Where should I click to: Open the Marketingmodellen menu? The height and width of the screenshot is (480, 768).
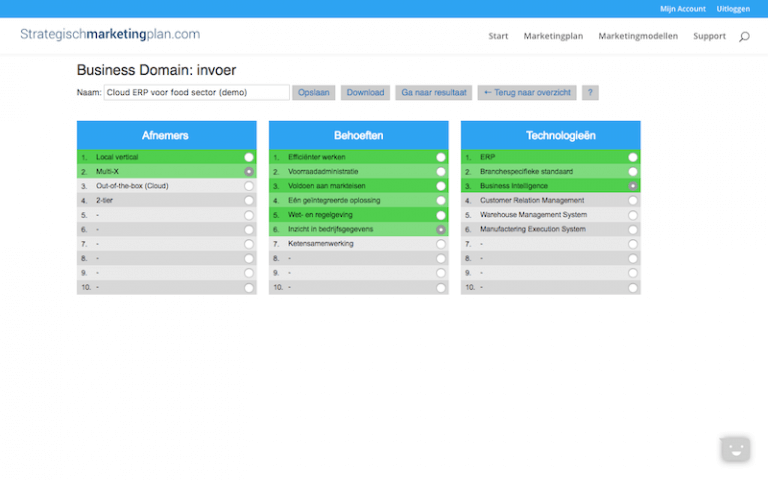coord(638,36)
